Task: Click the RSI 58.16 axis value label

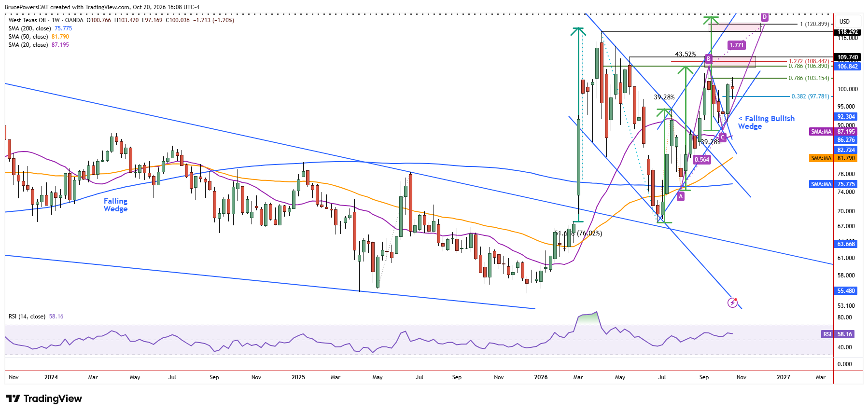Action: 838,334
